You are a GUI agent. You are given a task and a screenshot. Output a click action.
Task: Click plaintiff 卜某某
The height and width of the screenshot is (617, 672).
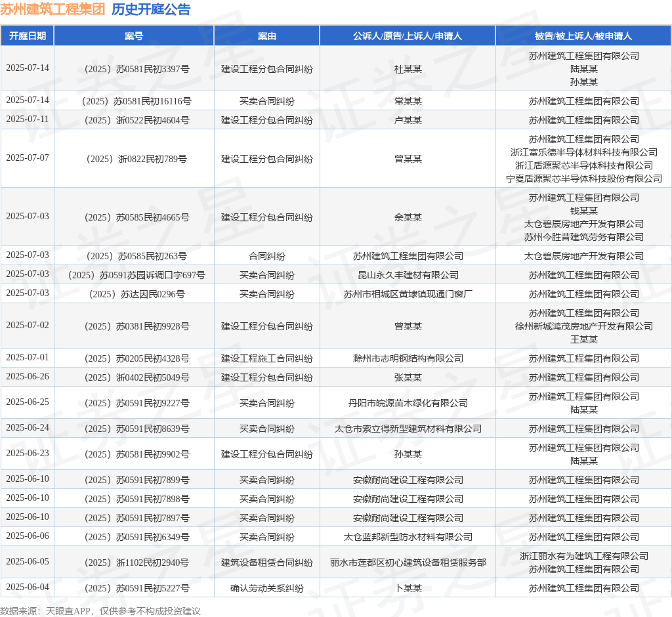408,588
